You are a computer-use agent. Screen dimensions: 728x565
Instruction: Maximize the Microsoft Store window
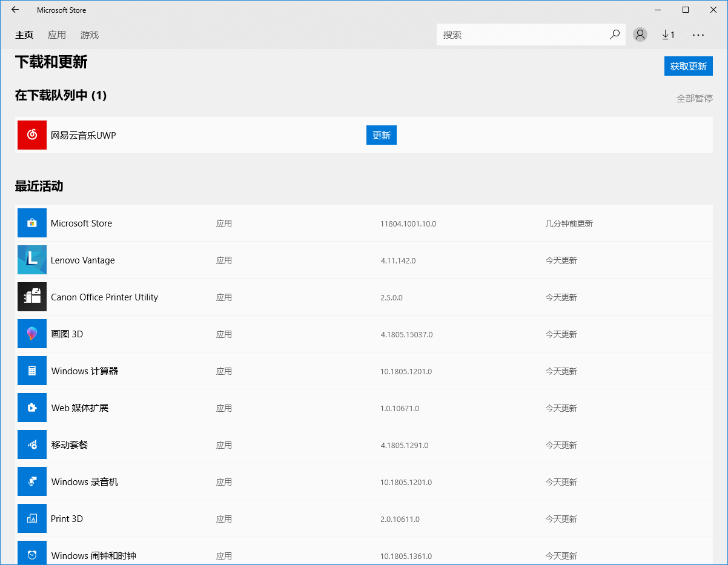[686, 10]
